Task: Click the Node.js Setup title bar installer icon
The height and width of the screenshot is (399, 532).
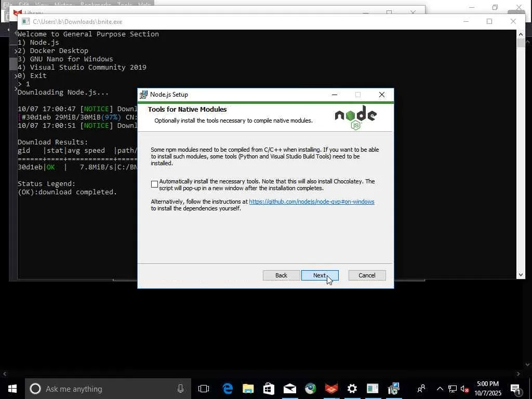Action: (x=144, y=95)
